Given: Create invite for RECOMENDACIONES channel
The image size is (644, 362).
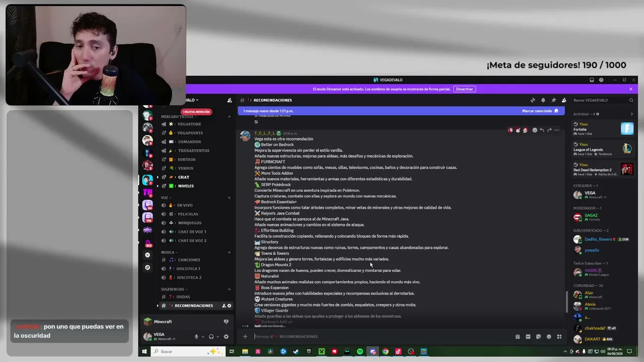Looking at the screenshot, I should 224,306.
